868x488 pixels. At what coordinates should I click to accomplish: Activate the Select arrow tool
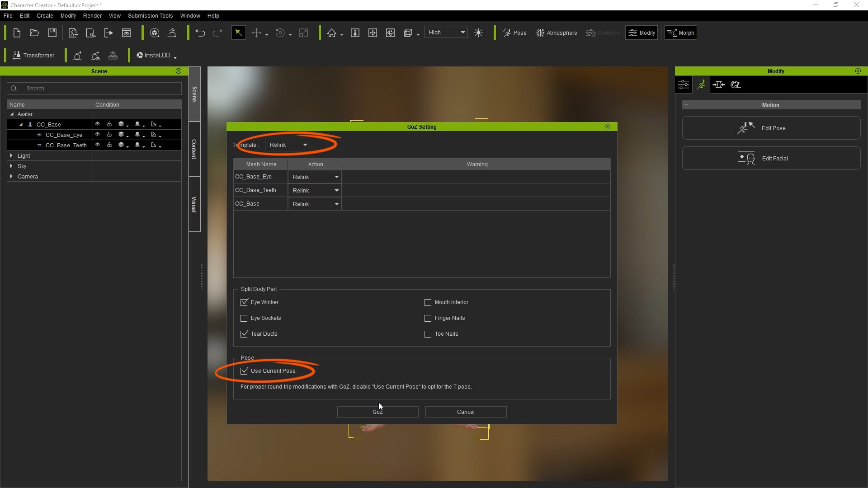coord(238,33)
